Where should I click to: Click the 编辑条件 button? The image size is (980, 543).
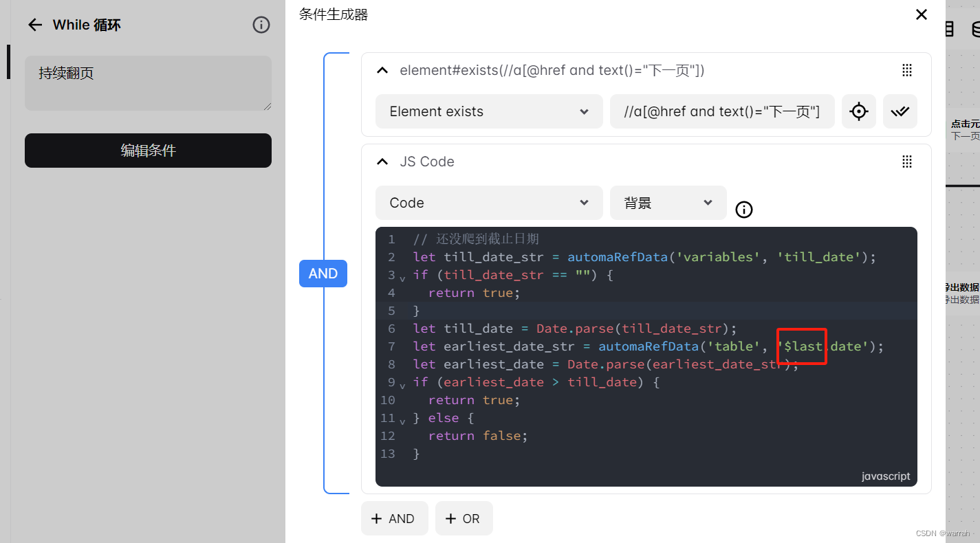coord(148,151)
